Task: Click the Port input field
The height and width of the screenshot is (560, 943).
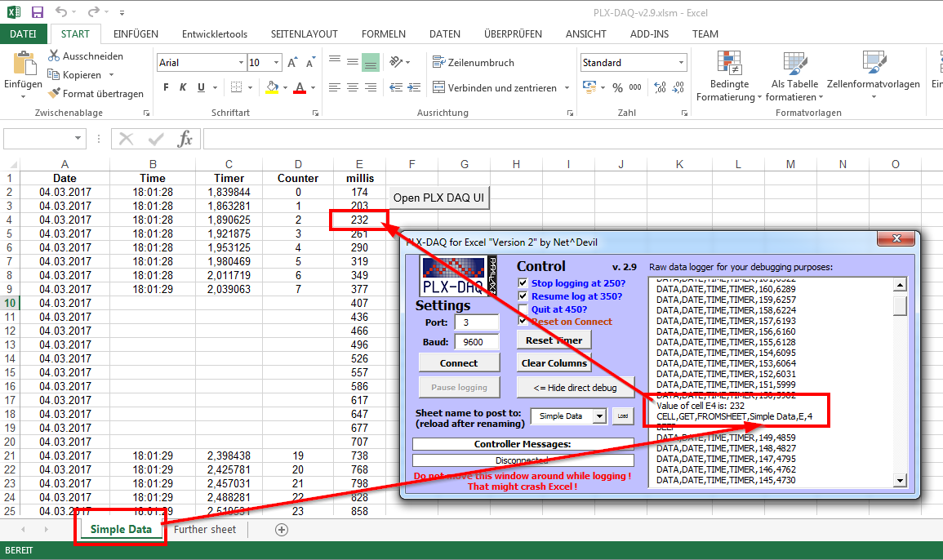Action: [x=476, y=322]
